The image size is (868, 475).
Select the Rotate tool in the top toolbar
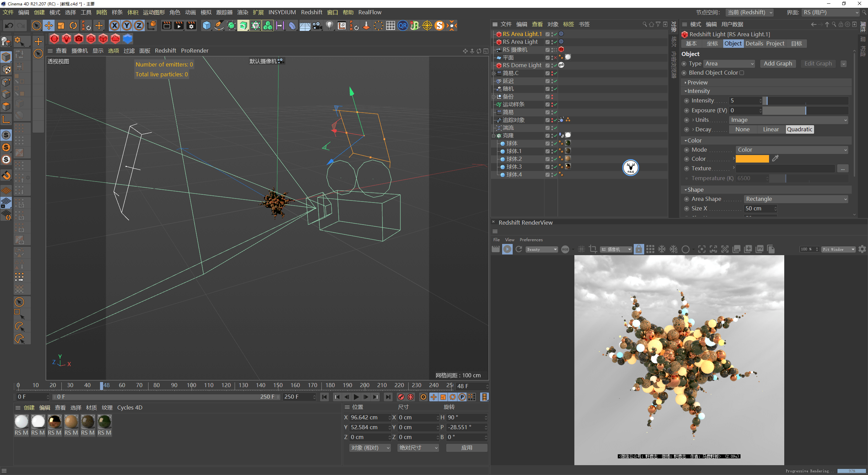pos(73,25)
